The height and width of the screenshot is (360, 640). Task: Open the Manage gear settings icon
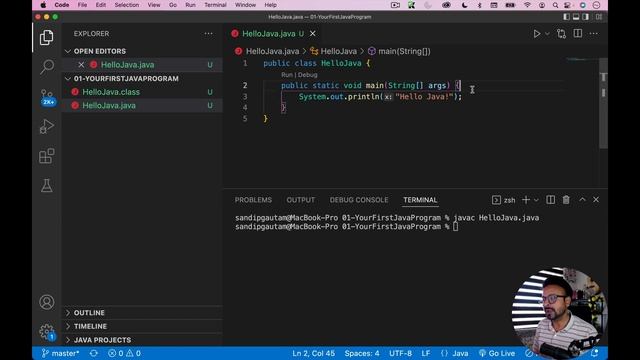(47, 332)
